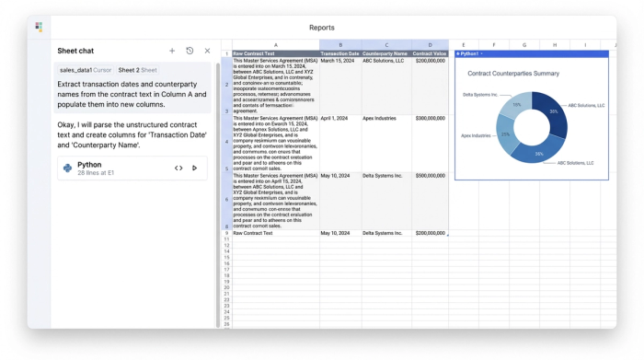Select the '$500,000,000' value cell
This screenshot has width=644, height=360.
click(430, 201)
